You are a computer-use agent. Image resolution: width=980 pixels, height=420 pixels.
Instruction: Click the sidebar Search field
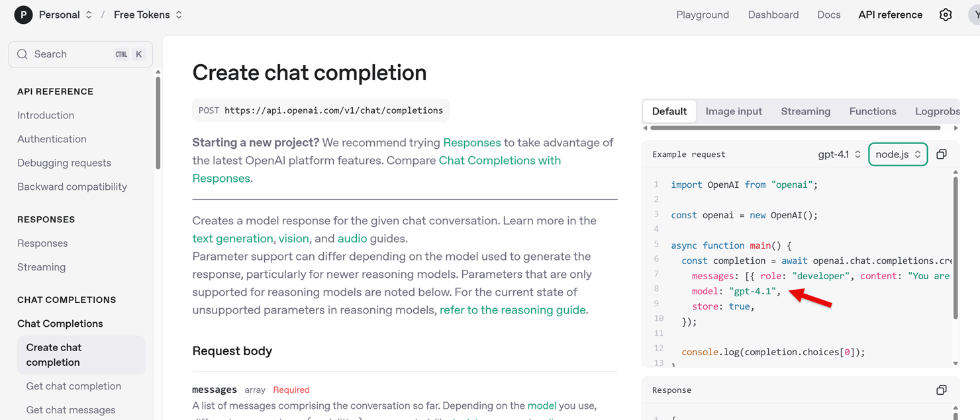coord(73,54)
